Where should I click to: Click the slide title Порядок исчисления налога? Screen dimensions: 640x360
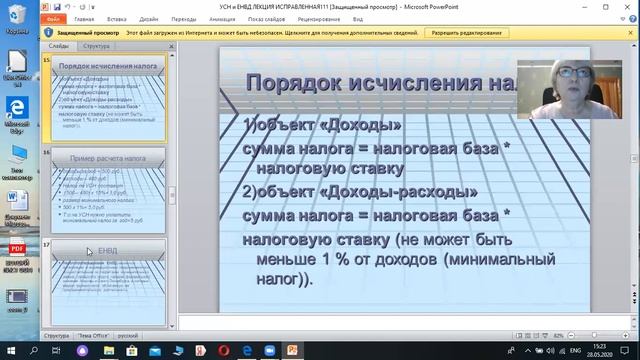point(382,83)
